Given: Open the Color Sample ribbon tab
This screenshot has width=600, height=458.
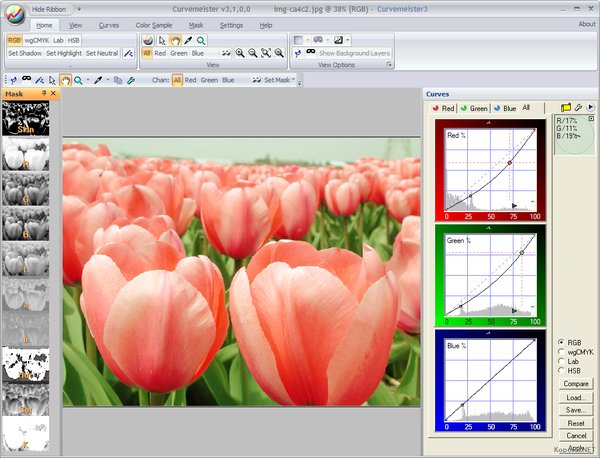Looking at the screenshot, I should click(x=153, y=24).
